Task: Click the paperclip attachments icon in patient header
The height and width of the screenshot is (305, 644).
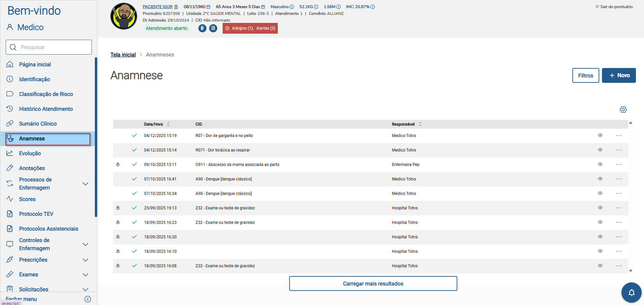Action: tap(202, 28)
